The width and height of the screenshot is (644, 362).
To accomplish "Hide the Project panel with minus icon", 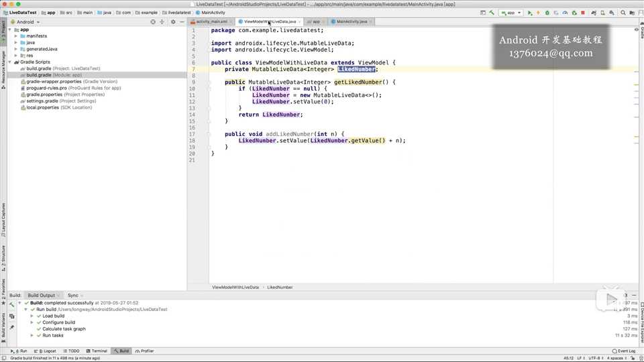I will pos(182,21).
